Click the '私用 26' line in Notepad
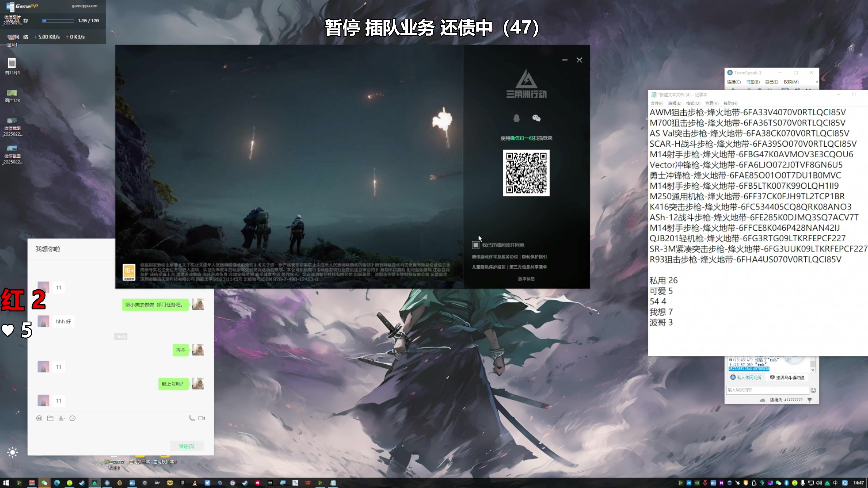This screenshot has height=488, width=868. [x=663, y=280]
